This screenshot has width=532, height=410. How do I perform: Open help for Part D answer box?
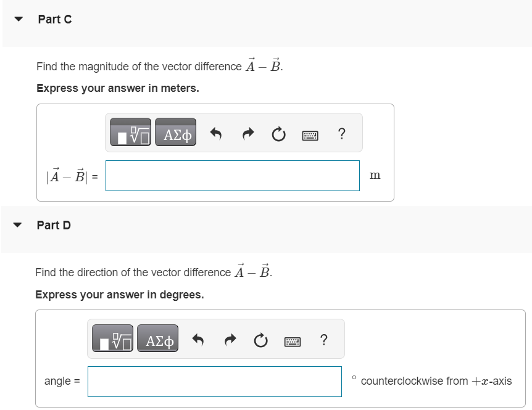pos(323,340)
